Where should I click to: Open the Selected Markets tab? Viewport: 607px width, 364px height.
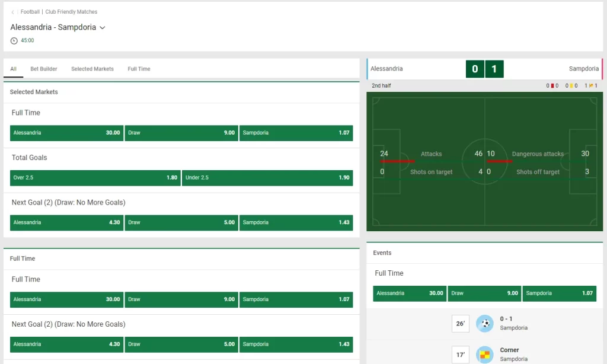click(92, 69)
